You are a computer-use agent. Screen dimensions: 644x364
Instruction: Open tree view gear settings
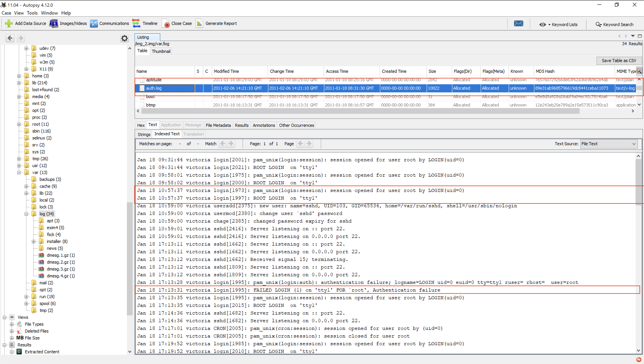(124, 38)
